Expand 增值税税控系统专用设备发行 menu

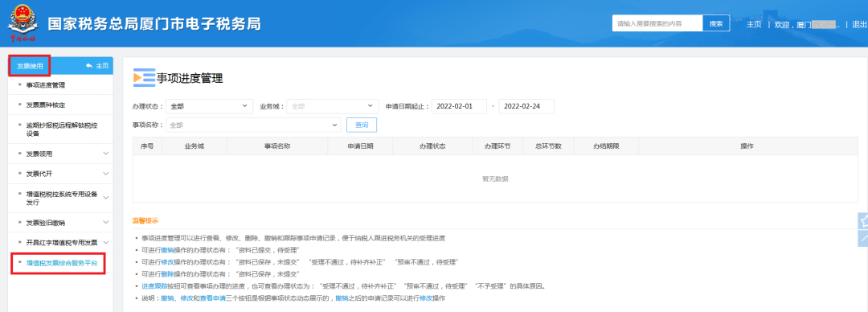[106, 198]
